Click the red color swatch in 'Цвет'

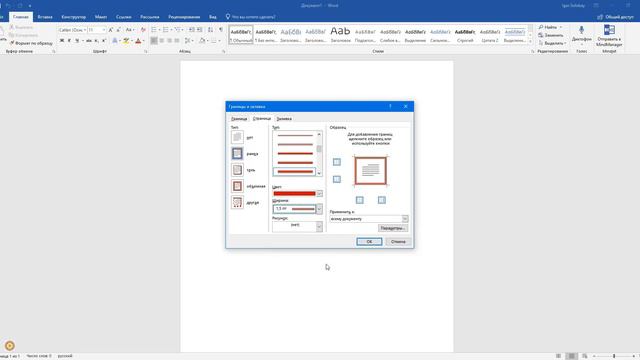(x=295, y=193)
